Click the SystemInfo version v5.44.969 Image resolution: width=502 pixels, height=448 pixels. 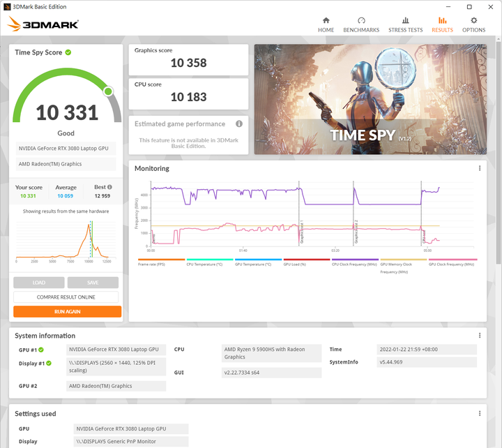click(x=427, y=362)
